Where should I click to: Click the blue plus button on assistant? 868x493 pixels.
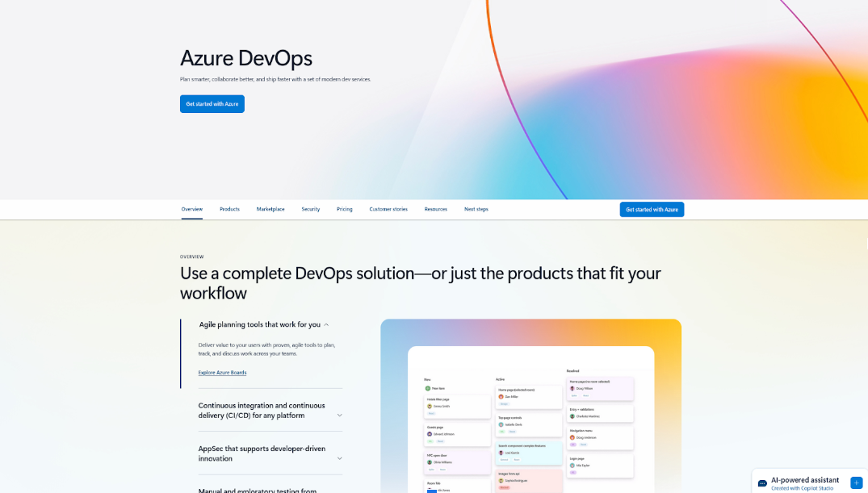[x=857, y=483]
